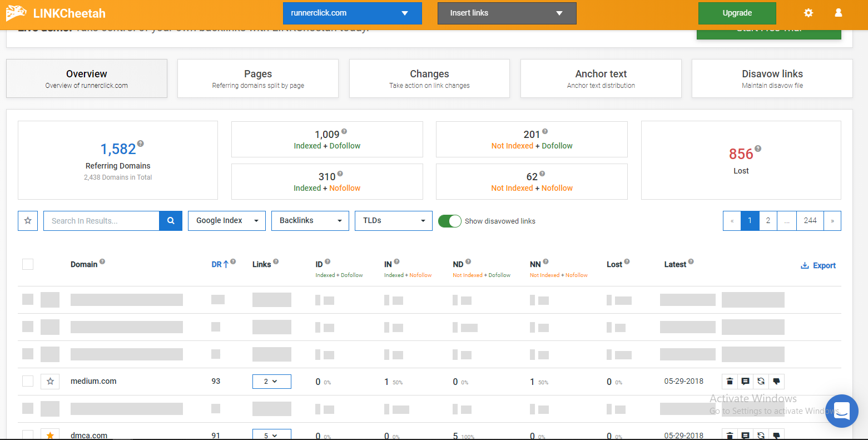Click the medium.com domain name
868x440 pixels.
coord(93,381)
